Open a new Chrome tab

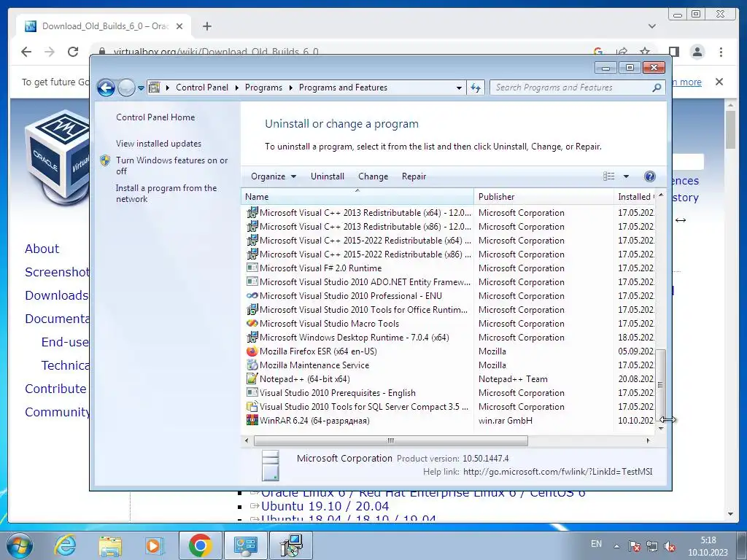(206, 26)
